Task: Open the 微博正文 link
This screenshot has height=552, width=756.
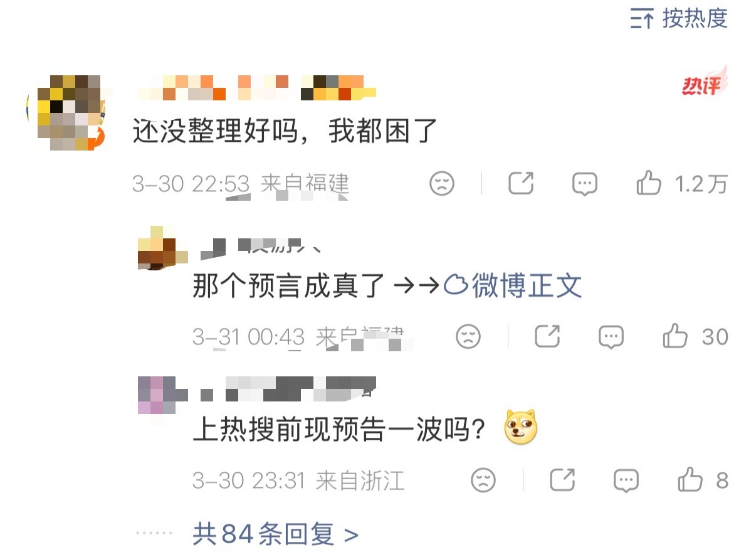Action: tap(513, 287)
